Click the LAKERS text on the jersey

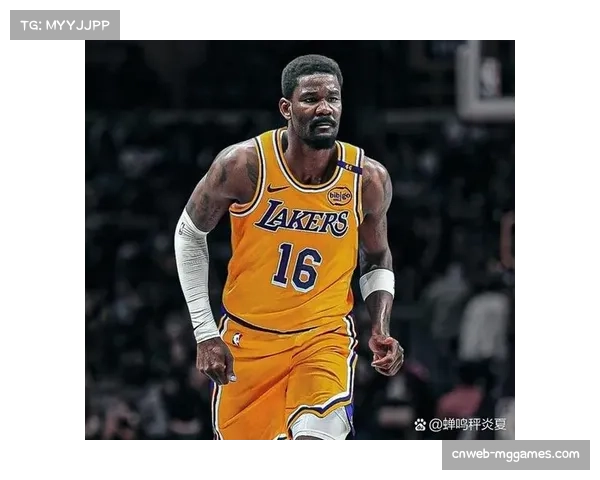[x=301, y=219]
